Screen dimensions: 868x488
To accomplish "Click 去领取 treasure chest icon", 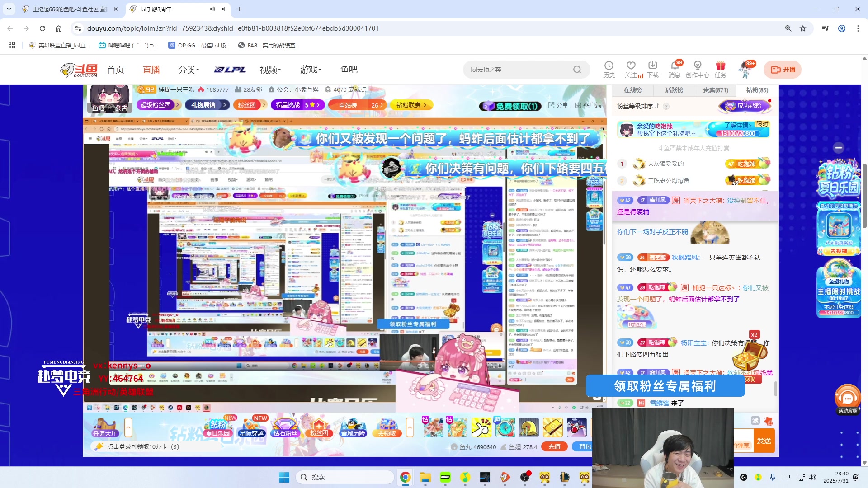I will (x=387, y=427).
